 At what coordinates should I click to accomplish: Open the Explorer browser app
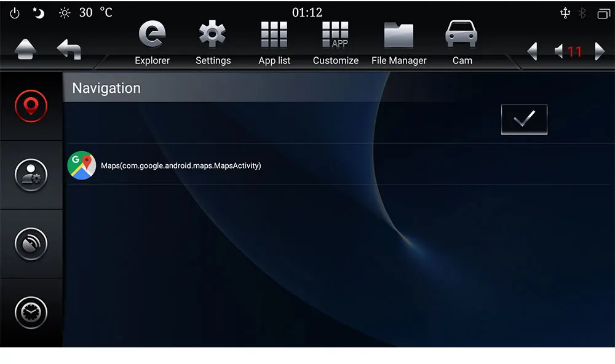(152, 42)
